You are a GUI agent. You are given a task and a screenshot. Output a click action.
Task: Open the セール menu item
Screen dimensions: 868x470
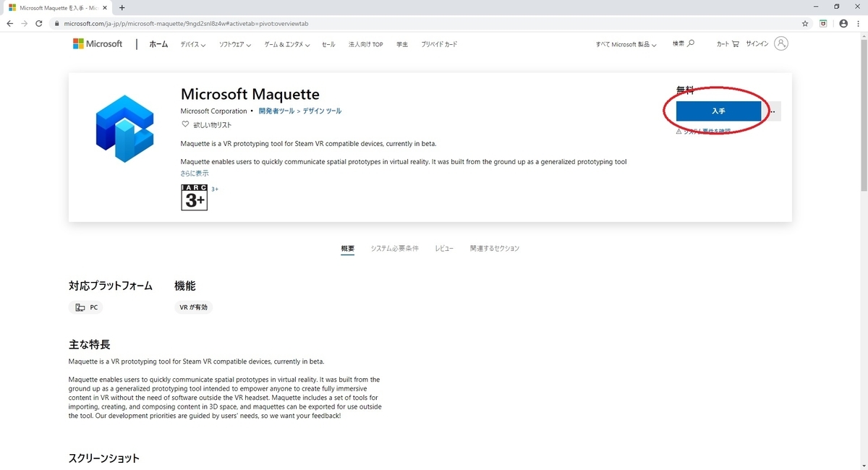click(328, 44)
